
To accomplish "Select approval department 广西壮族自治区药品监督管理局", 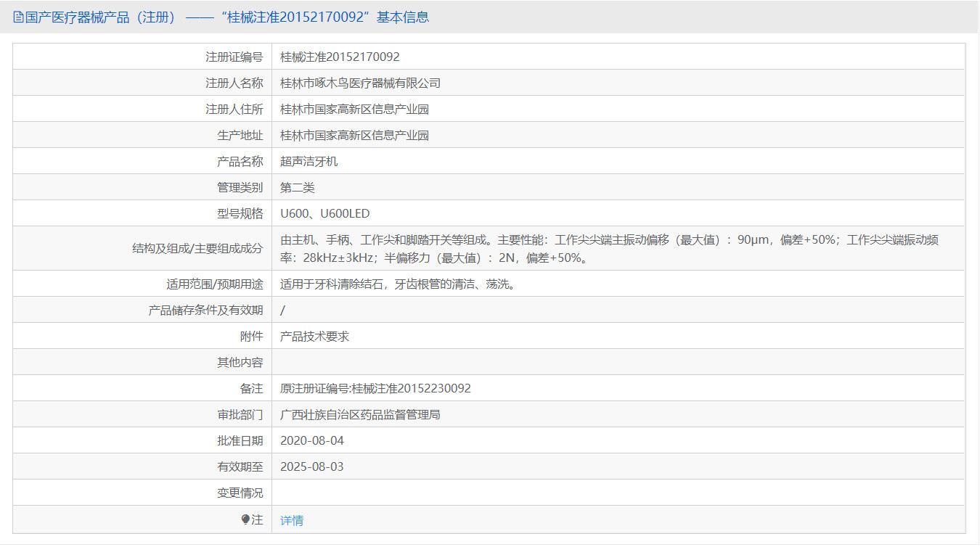I will [x=360, y=414].
